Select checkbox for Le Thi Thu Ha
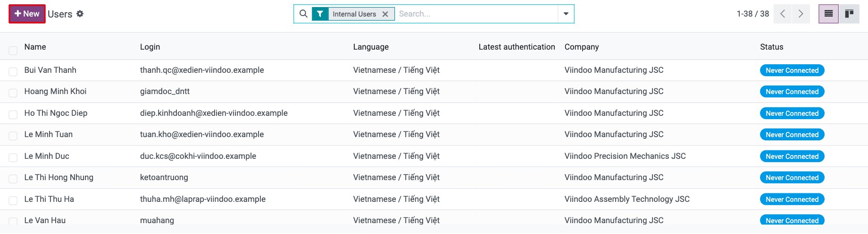The image size is (868, 234). pos(13,200)
